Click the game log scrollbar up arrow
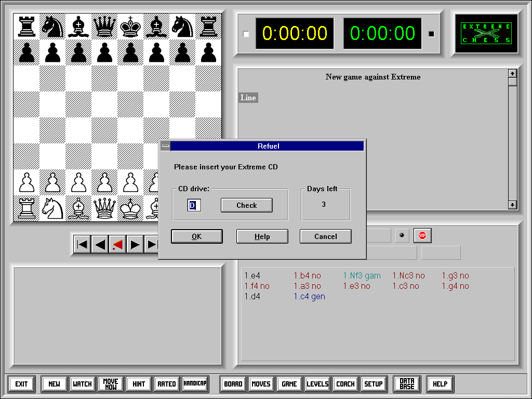Viewport: 532px width, 399px height. point(512,73)
